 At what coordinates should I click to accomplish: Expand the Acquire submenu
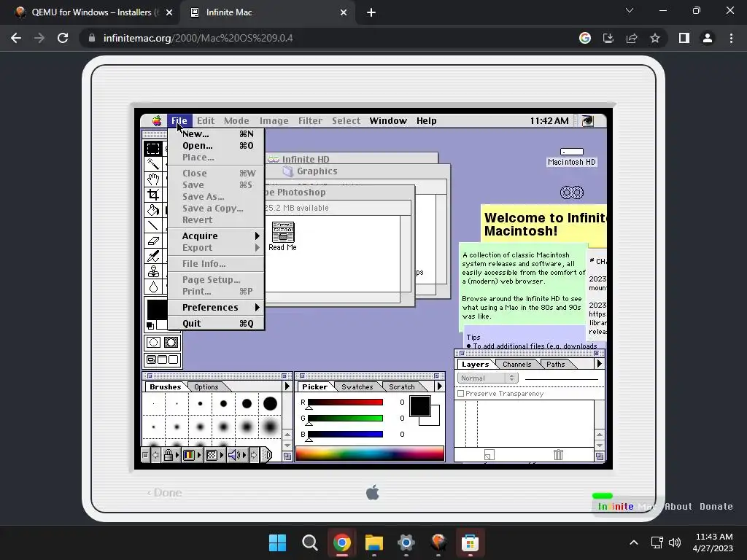click(216, 236)
